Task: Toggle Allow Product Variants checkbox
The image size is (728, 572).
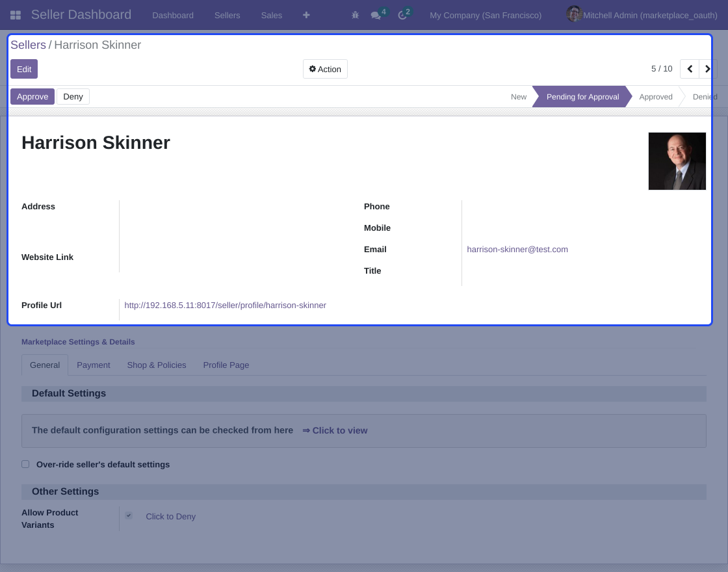Action: coord(129,515)
